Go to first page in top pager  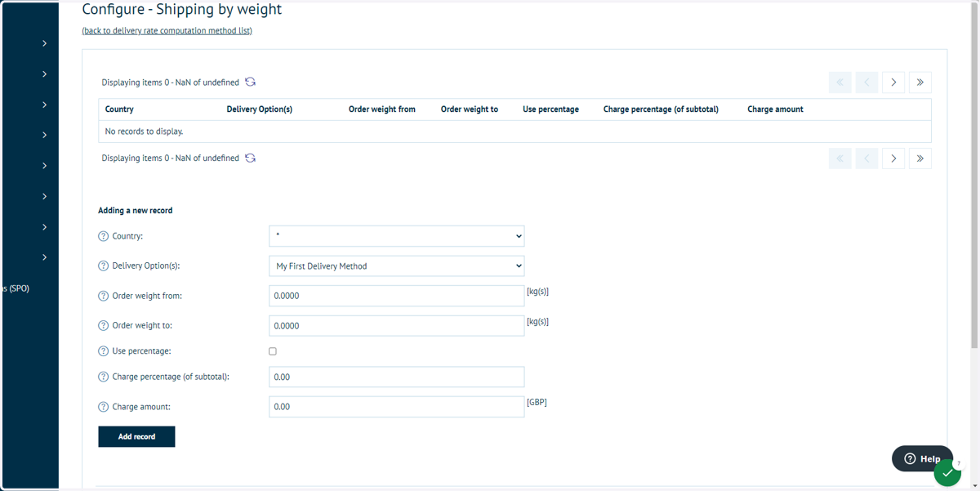pos(840,83)
